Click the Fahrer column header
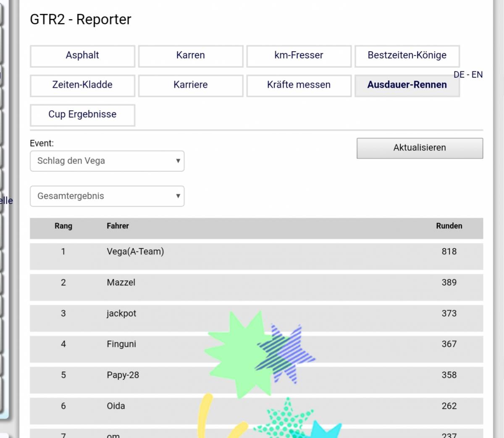 [118, 226]
